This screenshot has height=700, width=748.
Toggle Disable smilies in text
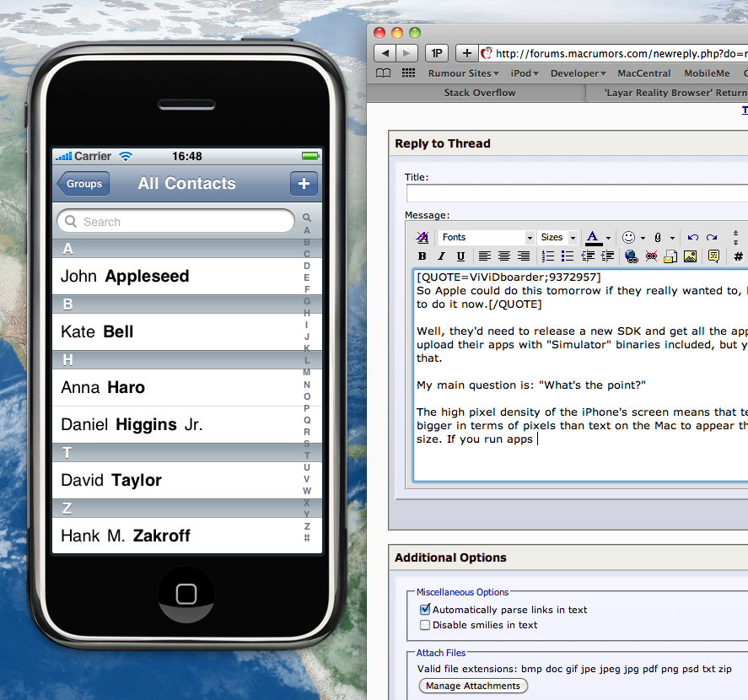(x=424, y=625)
